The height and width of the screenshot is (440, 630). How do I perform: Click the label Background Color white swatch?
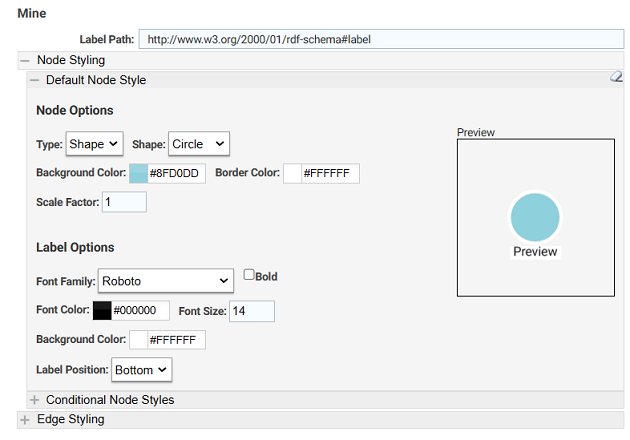(138, 340)
